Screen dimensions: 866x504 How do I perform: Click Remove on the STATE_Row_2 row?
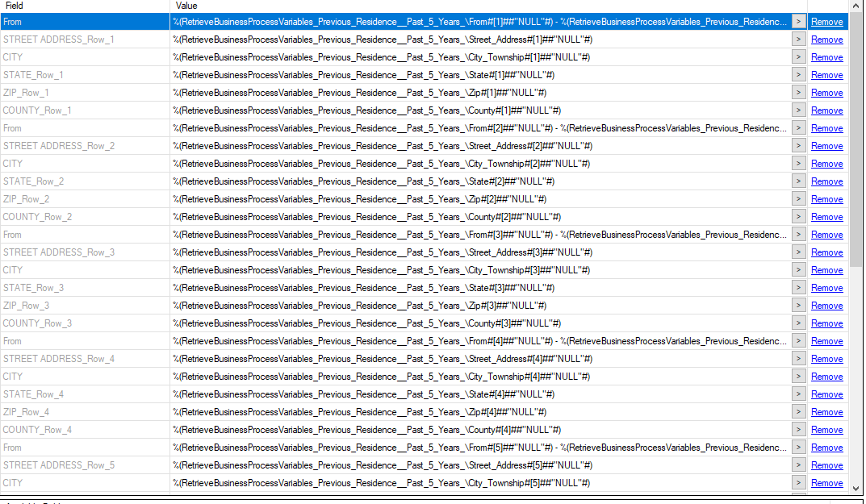pyautogui.click(x=826, y=181)
